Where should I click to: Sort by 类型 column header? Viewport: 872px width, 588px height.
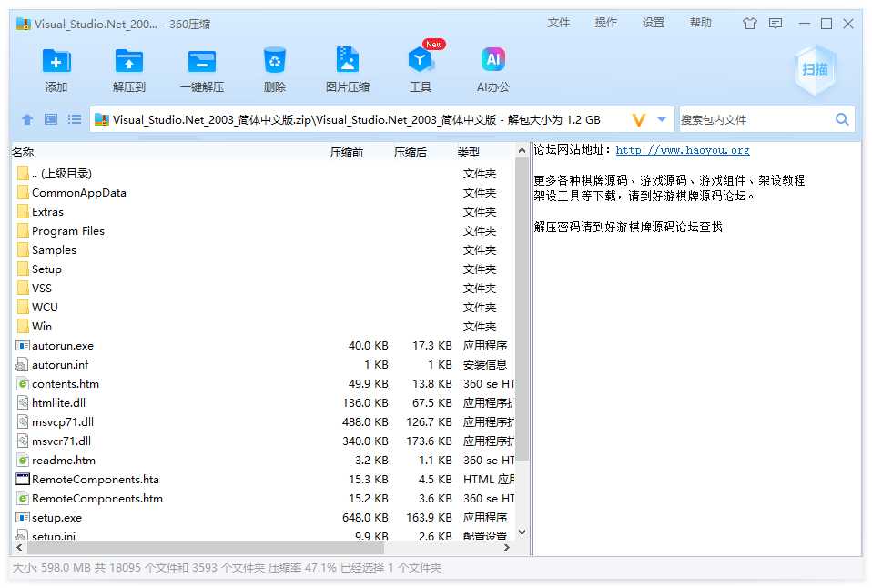468,152
